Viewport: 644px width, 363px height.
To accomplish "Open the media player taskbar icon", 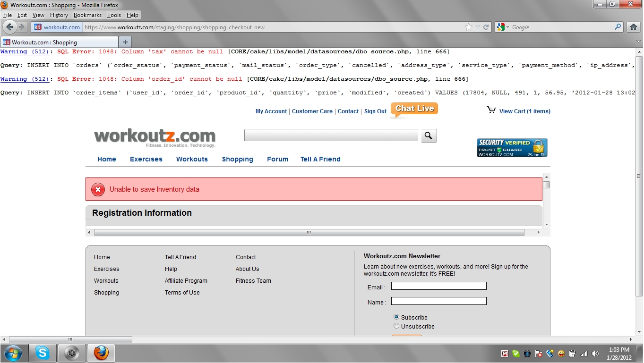I will 72,353.
